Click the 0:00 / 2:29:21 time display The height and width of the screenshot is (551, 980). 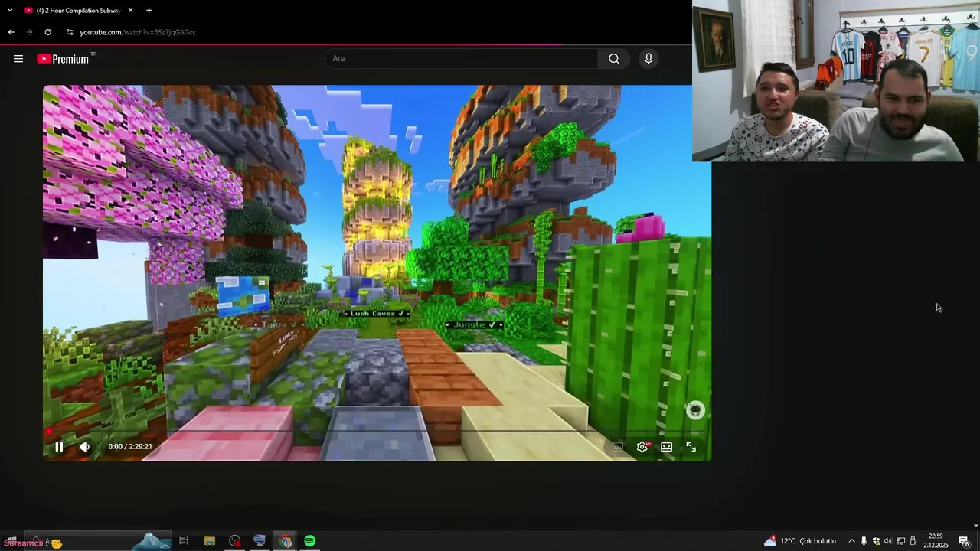click(130, 447)
